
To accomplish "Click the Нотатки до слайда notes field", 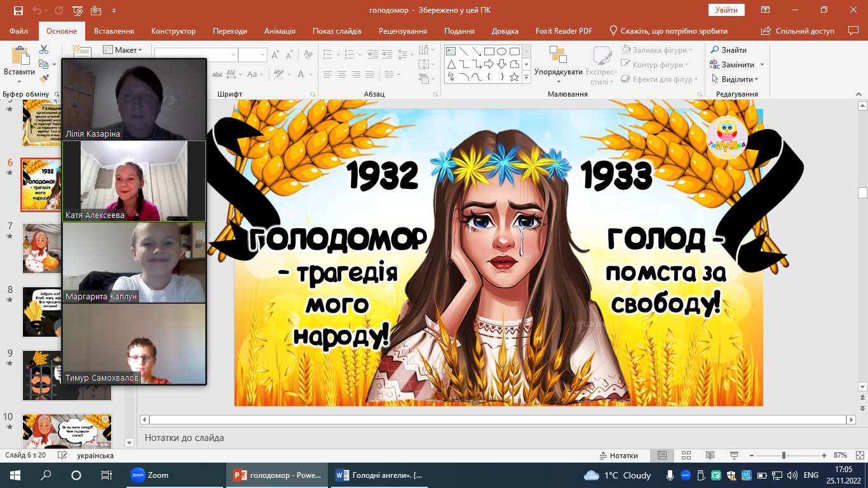I will click(x=503, y=438).
